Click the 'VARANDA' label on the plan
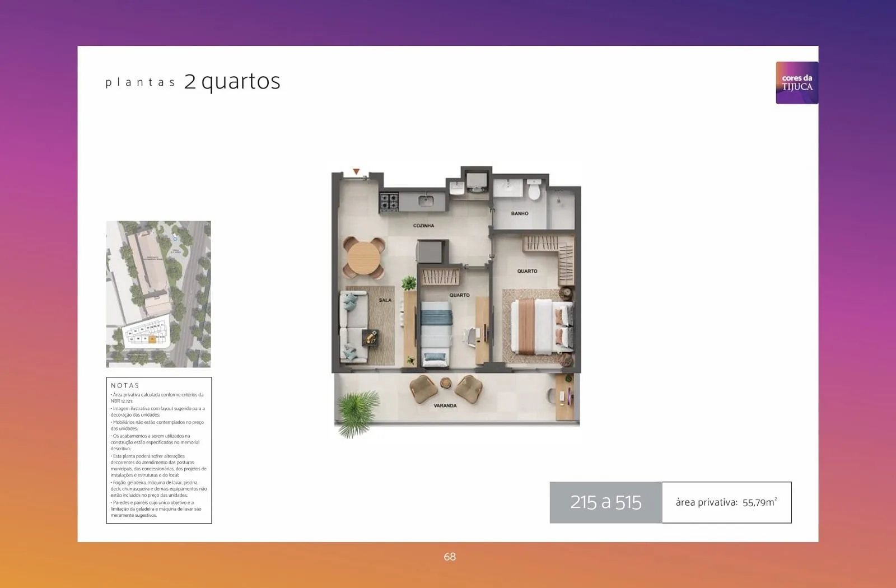This screenshot has width=896, height=588. click(445, 405)
